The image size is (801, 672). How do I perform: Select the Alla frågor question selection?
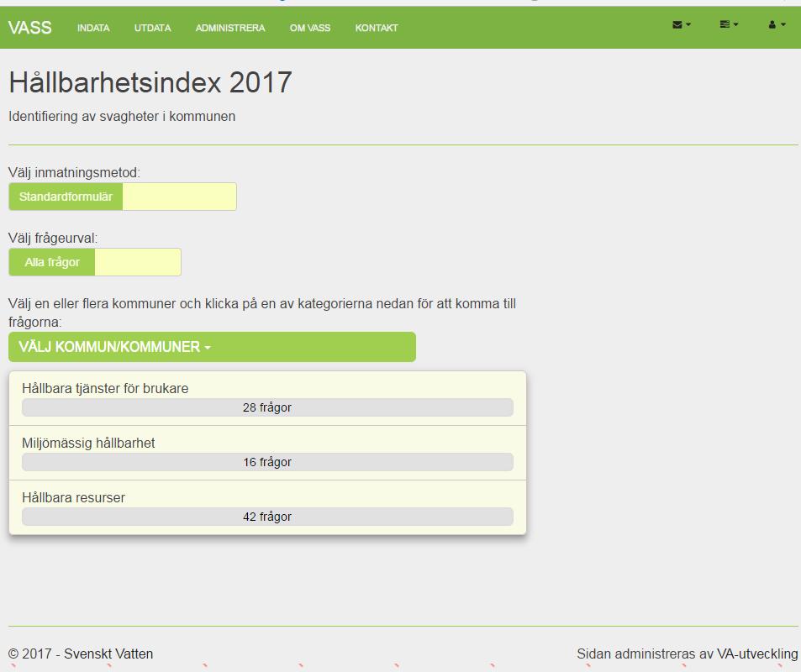point(51,262)
